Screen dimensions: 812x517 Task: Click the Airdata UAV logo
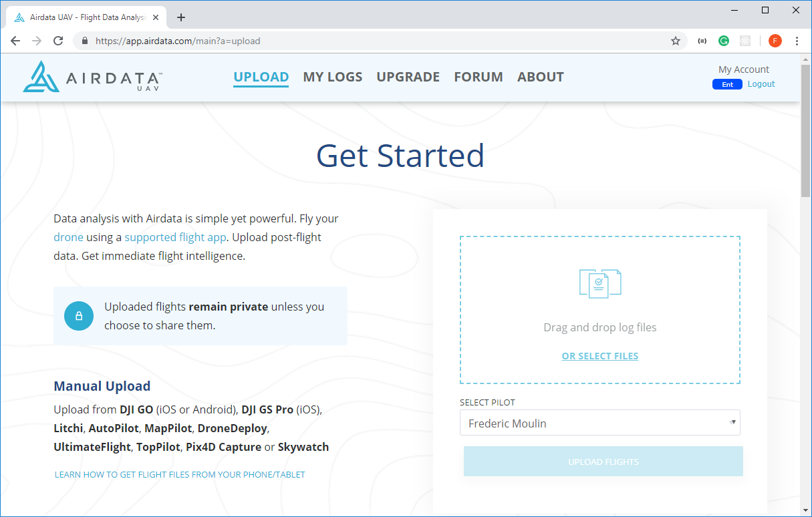click(92, 77)
